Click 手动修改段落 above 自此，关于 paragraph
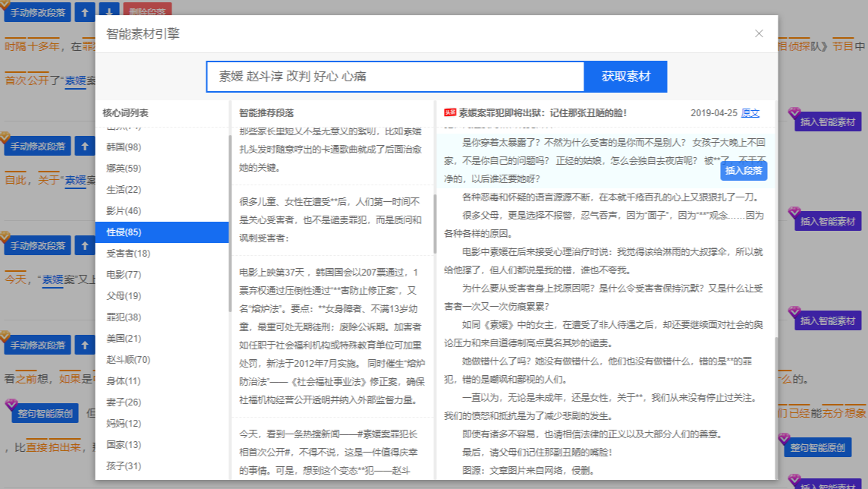868x489 pixels. [x=38, y=147]
